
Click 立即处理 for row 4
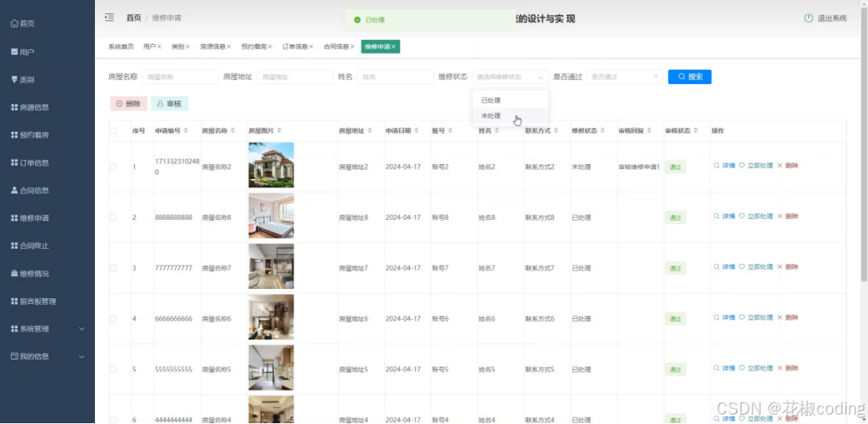coord(756,318)
